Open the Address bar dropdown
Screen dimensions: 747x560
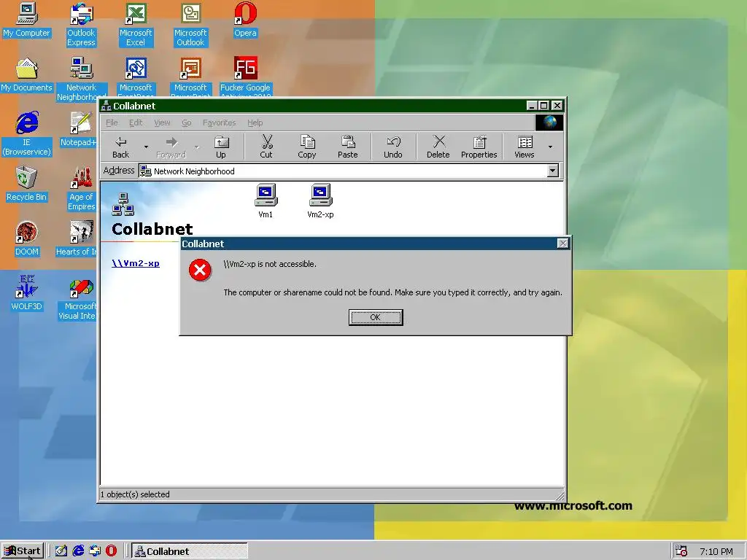(x=553, y=171)
